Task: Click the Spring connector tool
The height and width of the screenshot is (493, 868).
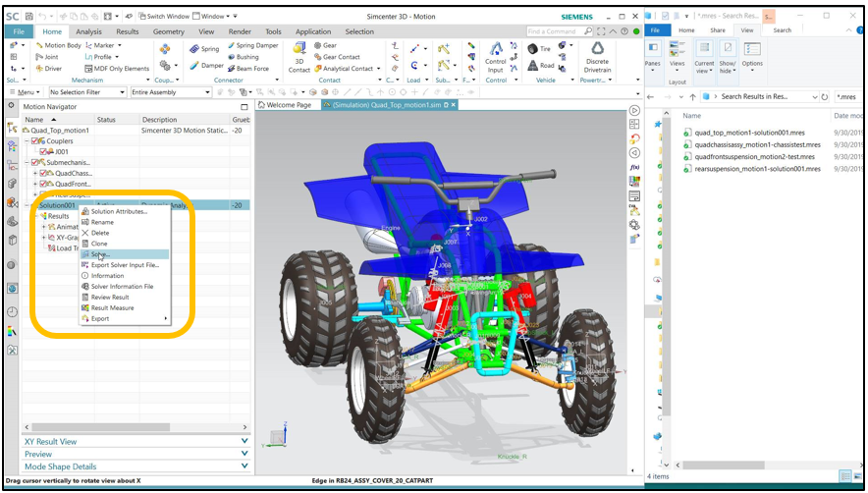Action: (203, 48)
